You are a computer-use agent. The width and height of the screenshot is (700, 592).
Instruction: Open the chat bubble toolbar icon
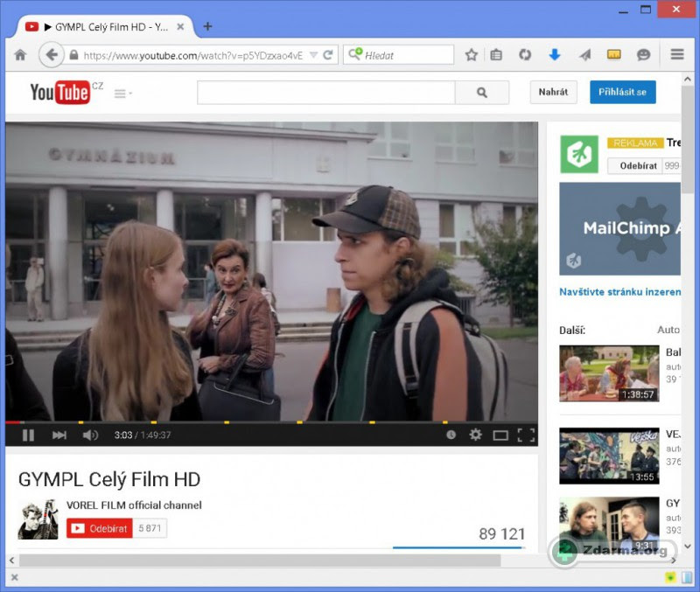click(643, 55)
